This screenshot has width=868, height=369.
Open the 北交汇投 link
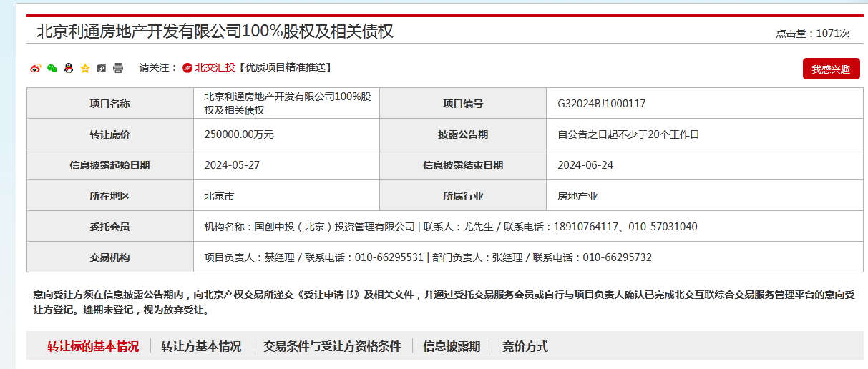click(215, 68)
